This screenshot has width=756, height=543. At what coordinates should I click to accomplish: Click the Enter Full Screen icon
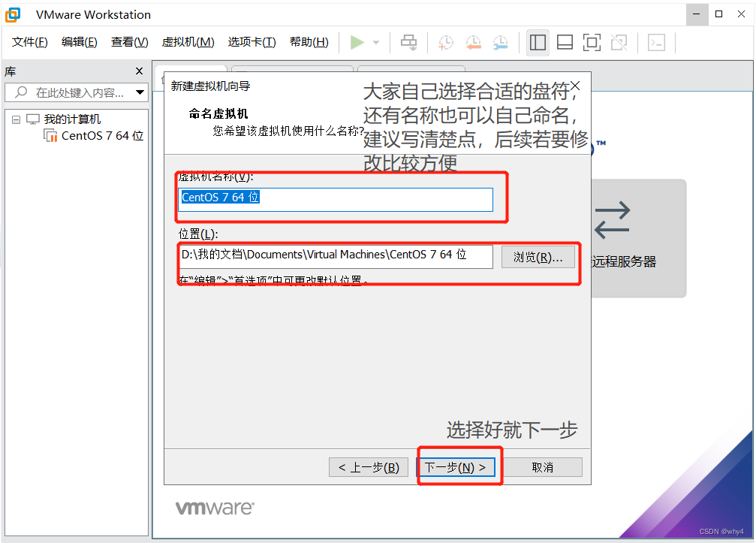592,43
